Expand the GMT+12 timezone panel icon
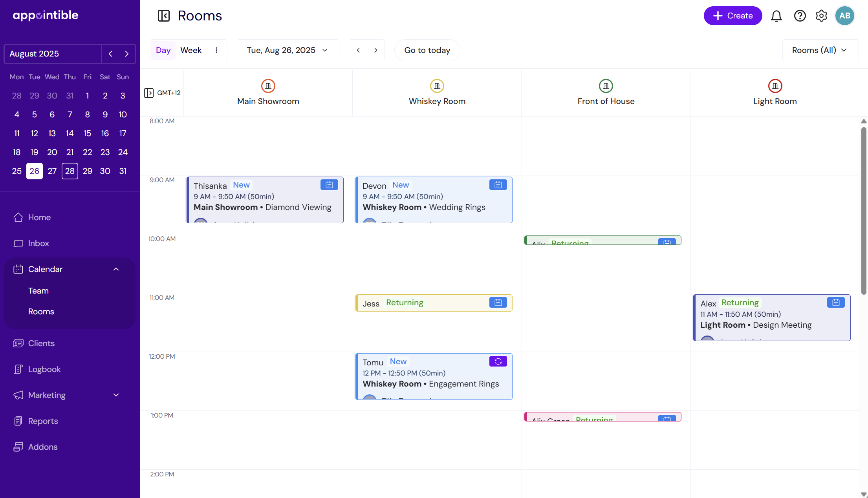The height and width of the screenshot is (498, 868). pyautogui.click(x=149, y=93)
